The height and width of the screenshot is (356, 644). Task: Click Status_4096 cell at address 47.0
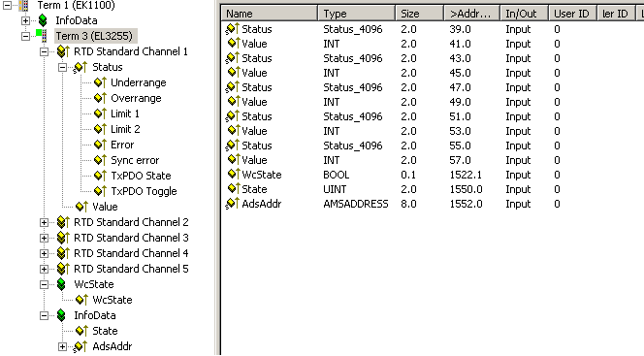coord(353,87)
